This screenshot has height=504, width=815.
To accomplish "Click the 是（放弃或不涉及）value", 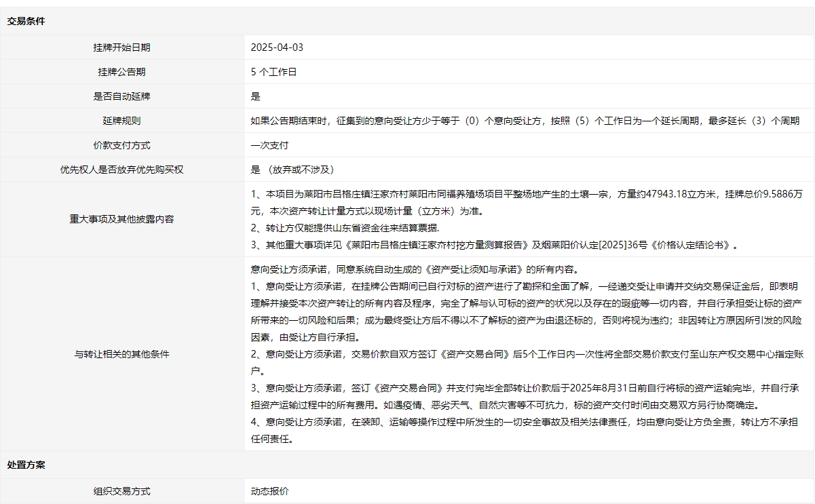I will click(x=292, y=170).
